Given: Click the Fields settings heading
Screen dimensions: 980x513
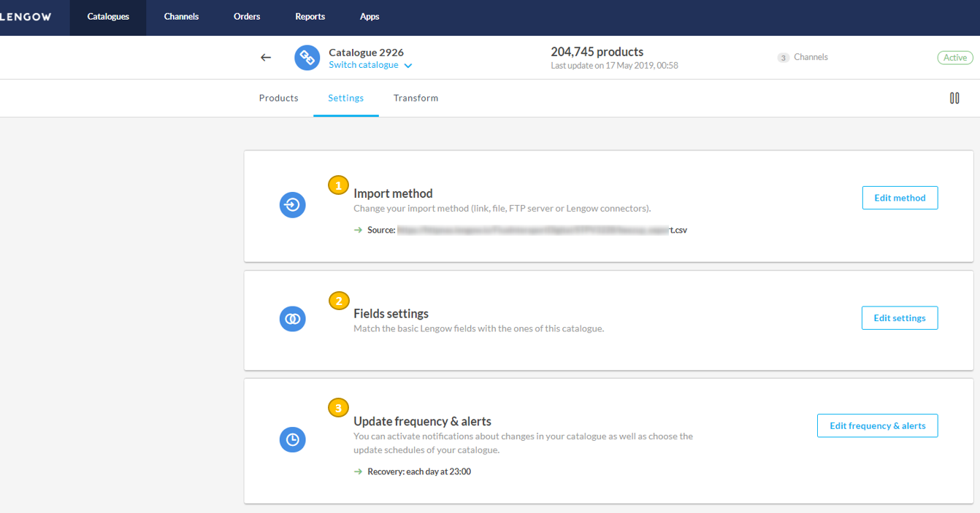Looking at the screenshot, I should [x=391, y=314].
